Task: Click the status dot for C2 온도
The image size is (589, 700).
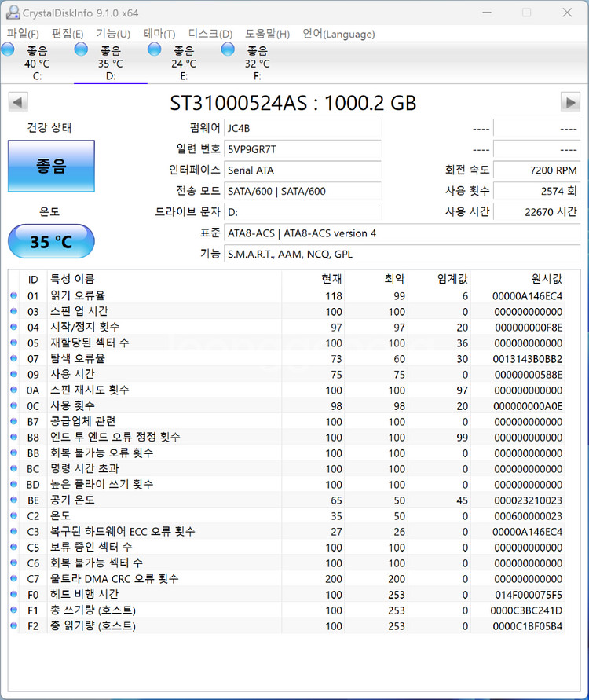Action: tap(14, 515)
